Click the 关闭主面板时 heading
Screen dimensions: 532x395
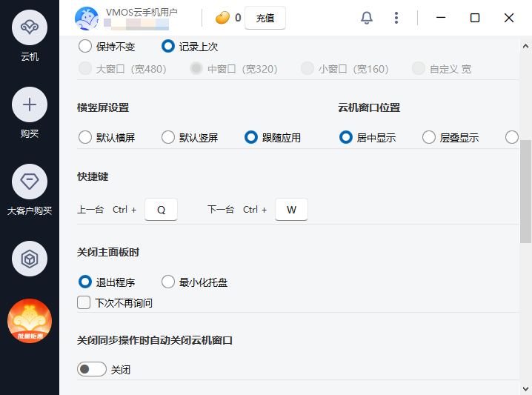click(x=108, y=252)
